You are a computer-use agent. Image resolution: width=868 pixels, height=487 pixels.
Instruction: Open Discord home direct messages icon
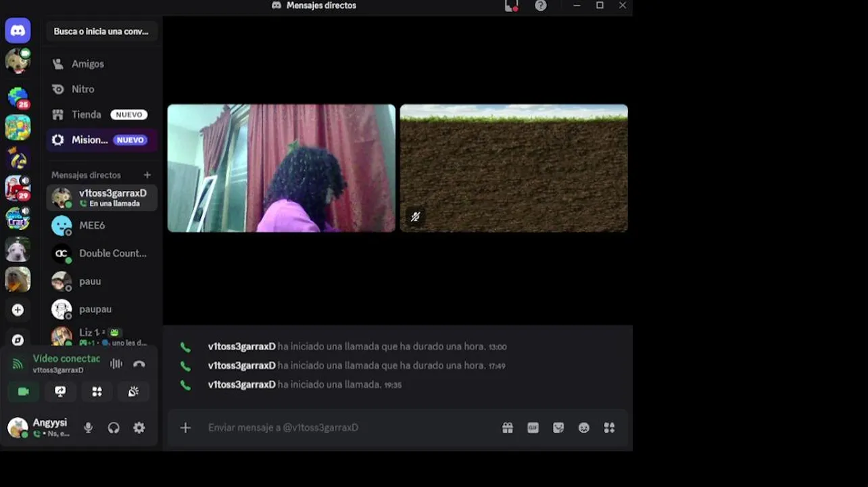18,30
